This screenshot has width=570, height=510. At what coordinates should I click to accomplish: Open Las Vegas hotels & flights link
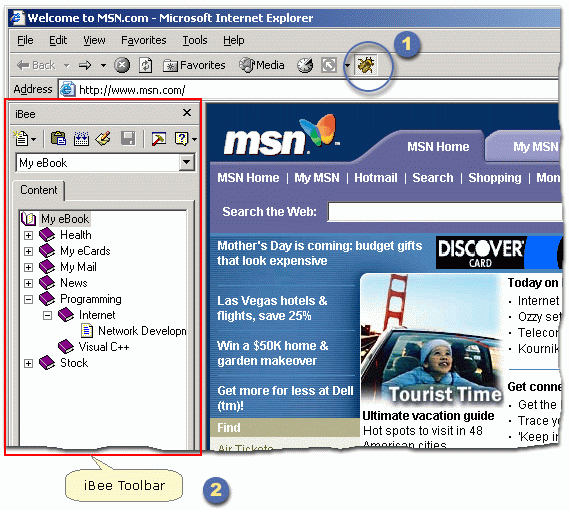click(272, 308)
